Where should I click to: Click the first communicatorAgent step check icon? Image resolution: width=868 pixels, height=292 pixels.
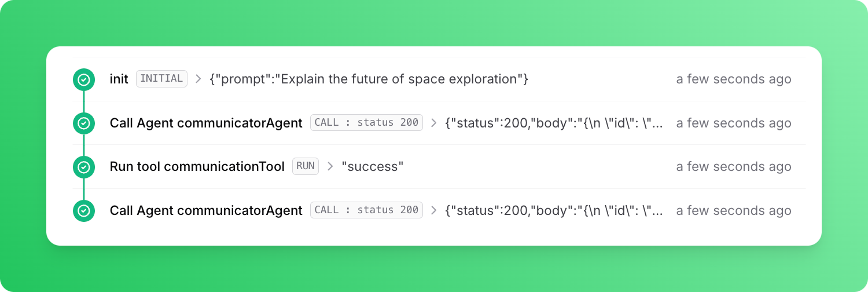[x=84, y=123]
